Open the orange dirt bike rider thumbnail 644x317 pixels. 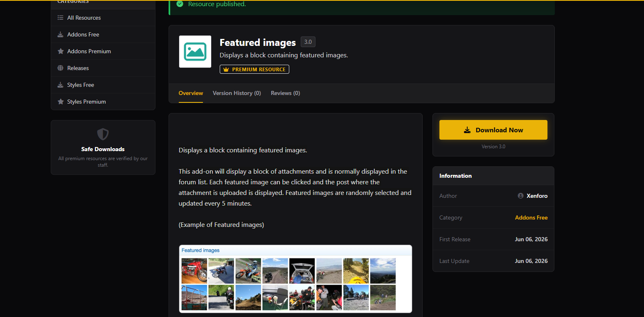[248, 271]
